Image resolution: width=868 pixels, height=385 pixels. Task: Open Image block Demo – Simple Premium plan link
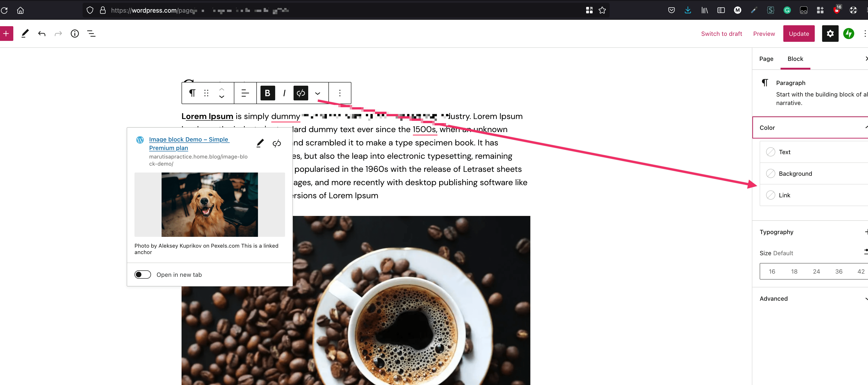(189, 143)
